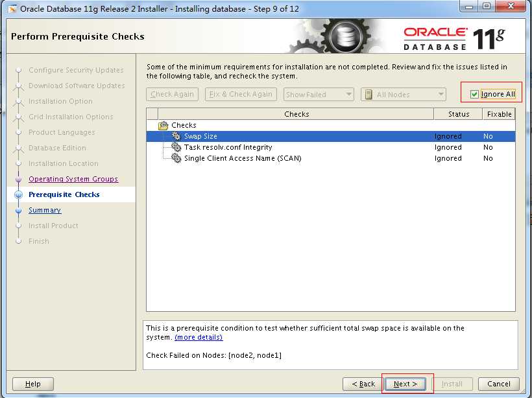Viewport: 532px width, 398px height.
Task: Click Install Product step
Action: [x=53, y=226]
